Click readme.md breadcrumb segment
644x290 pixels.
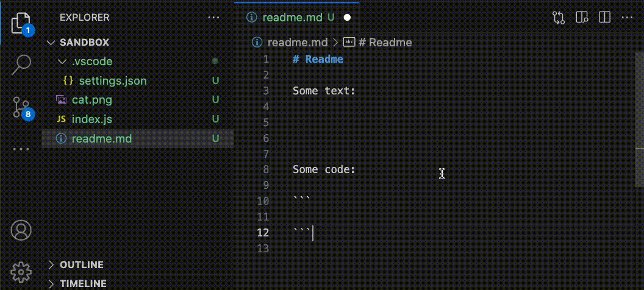[x=298, y=42]
